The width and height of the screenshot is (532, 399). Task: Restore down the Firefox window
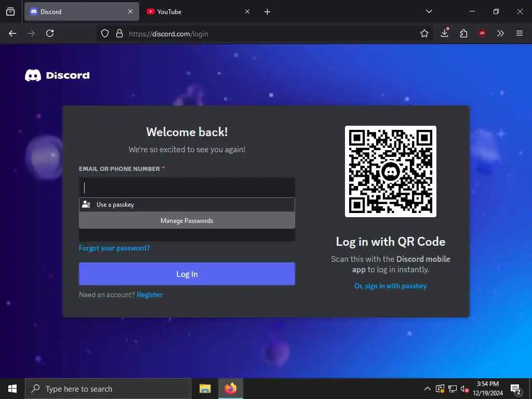[x=496, y=11]
